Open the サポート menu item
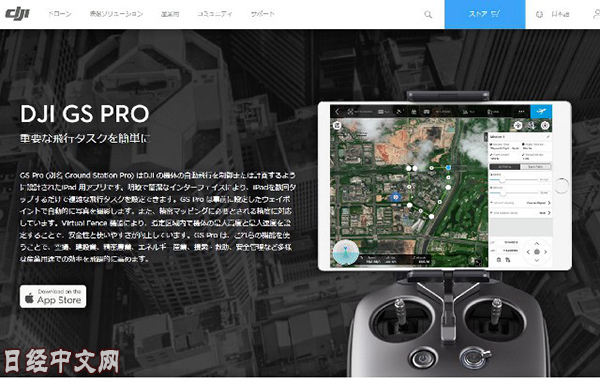This screenshot has height=382, width=600. click(x=262, y=14)
